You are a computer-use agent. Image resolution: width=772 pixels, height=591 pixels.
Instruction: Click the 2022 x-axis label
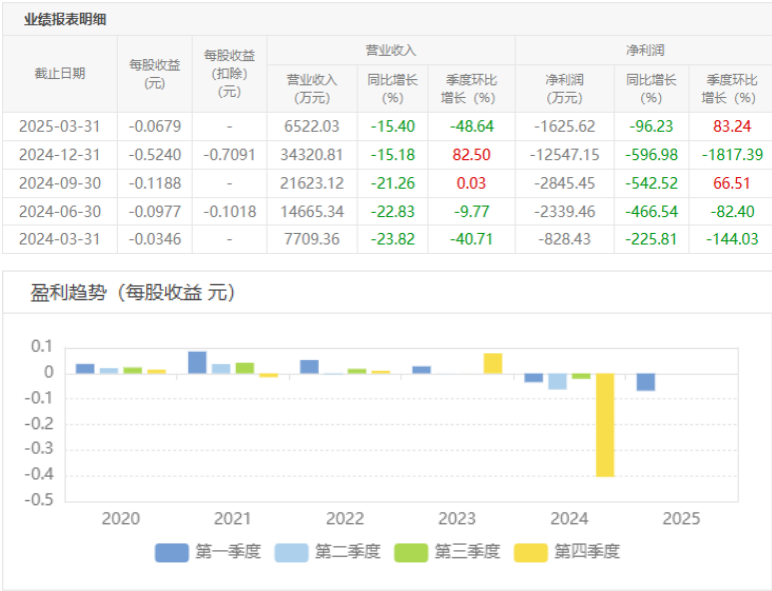tap(345, 519)
